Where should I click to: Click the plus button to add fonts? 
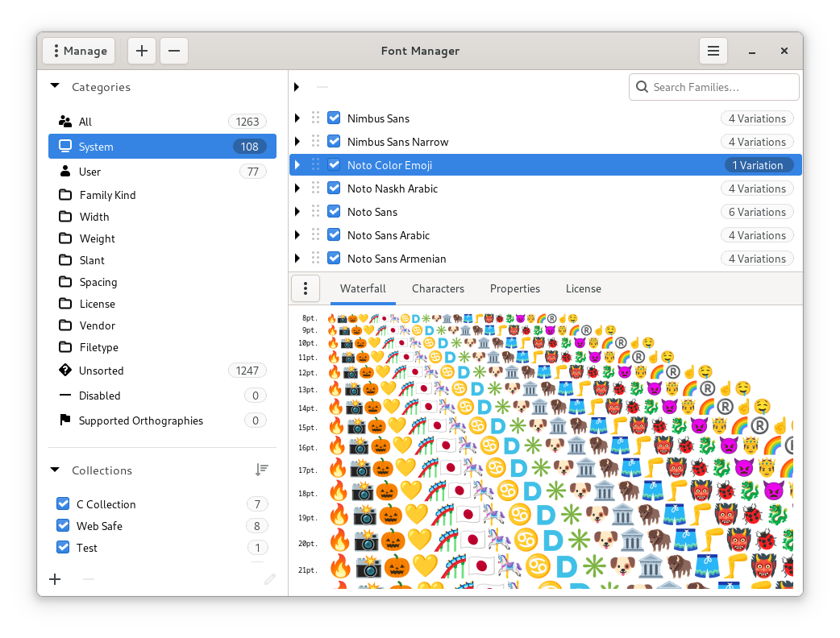(x=141, y=51)
